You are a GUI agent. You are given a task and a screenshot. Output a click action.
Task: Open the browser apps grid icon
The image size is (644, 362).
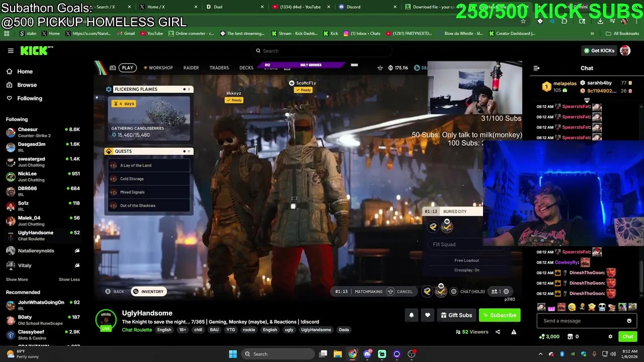click(7, 34)
